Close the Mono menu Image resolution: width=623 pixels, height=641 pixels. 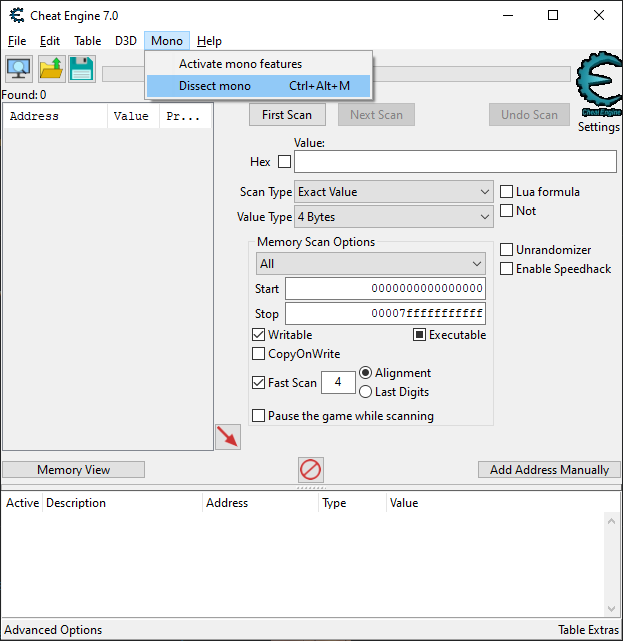(x=167, y=41)
